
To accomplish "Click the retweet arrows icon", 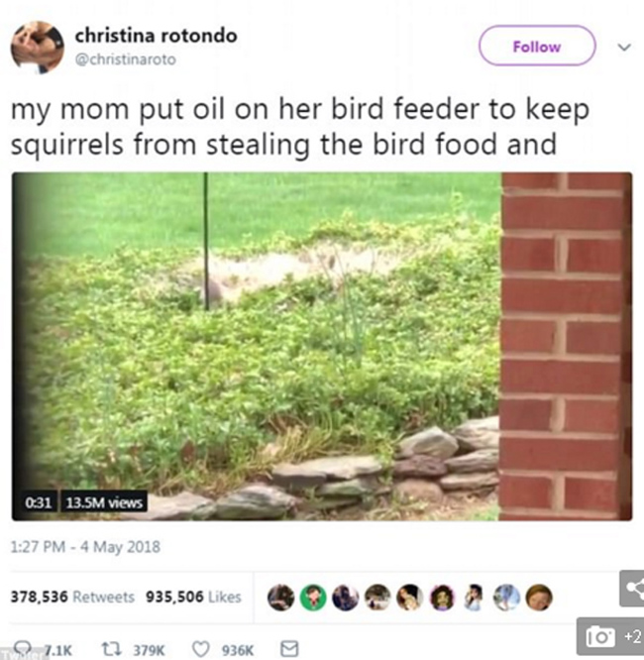I will pos(112,649).
